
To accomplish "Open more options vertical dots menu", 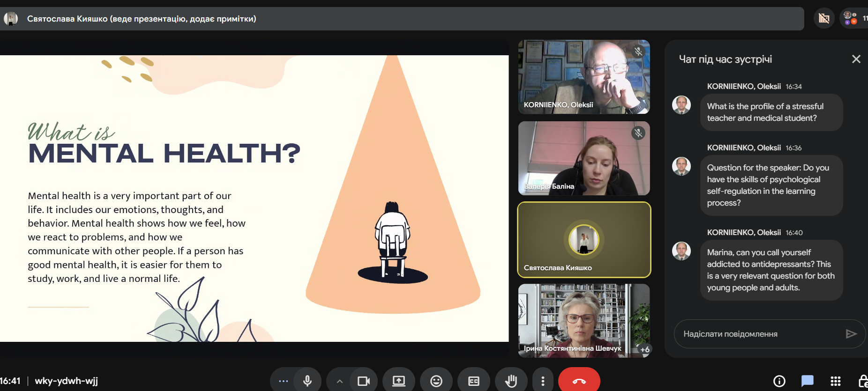I will point(543,381).
